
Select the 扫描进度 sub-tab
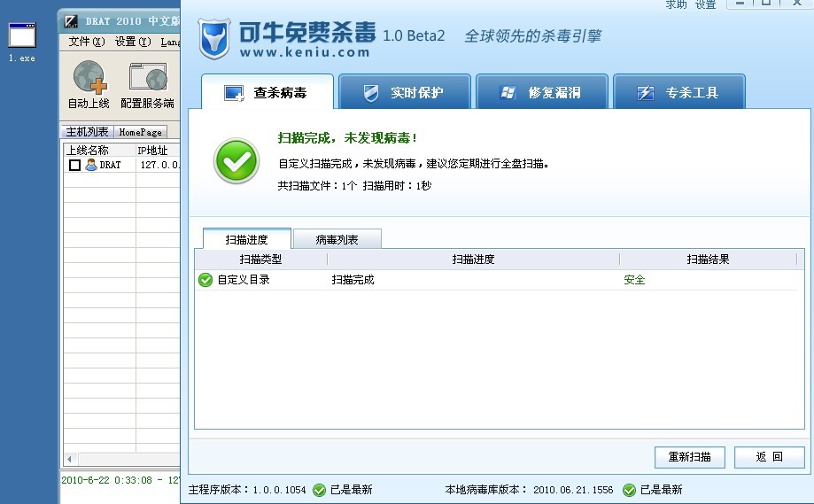tap(246, 239)
